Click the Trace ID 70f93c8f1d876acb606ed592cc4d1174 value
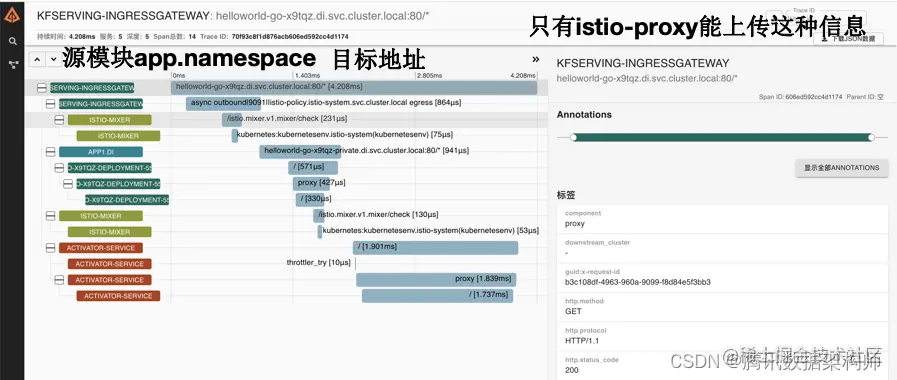The width and height of the screenshot is (897, 380). click(x=290, y=37)
